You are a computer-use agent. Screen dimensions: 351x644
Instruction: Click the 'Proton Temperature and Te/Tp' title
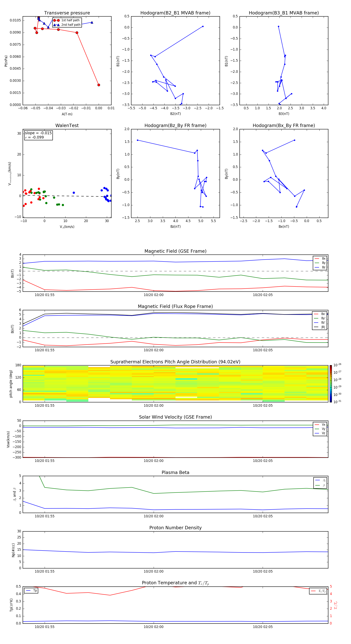click(x=175, y=583)
